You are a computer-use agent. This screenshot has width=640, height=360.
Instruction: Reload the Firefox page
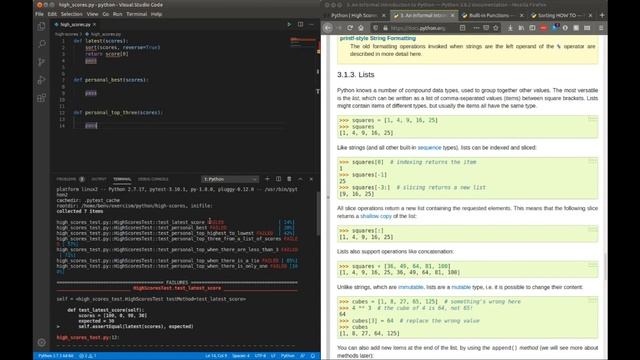[350, 28]
